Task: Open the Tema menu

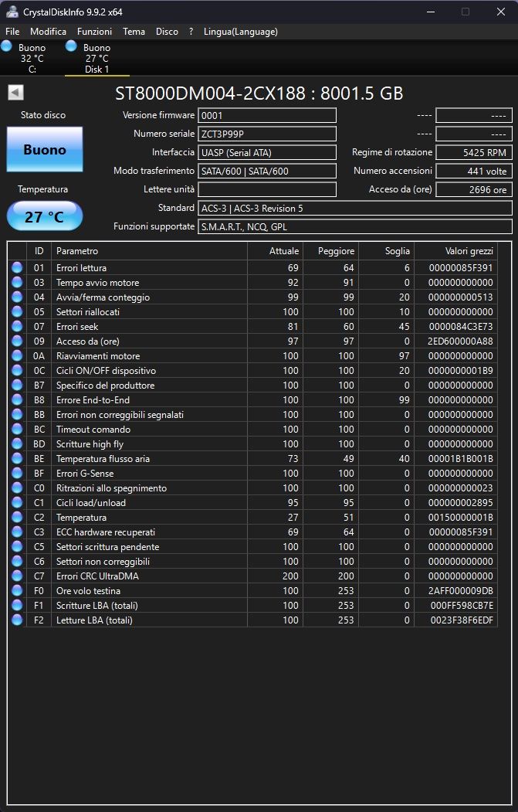Action: click(x=134, y=32)
